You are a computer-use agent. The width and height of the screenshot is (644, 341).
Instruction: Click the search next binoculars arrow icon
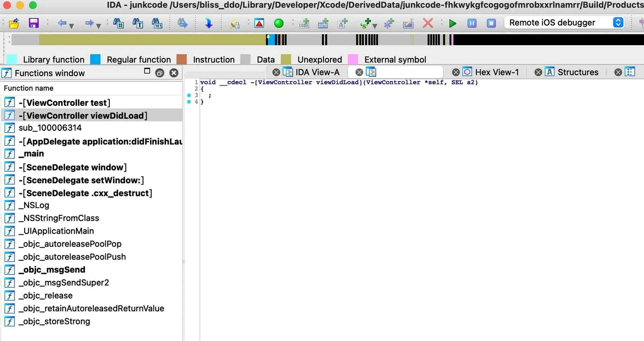182,23
